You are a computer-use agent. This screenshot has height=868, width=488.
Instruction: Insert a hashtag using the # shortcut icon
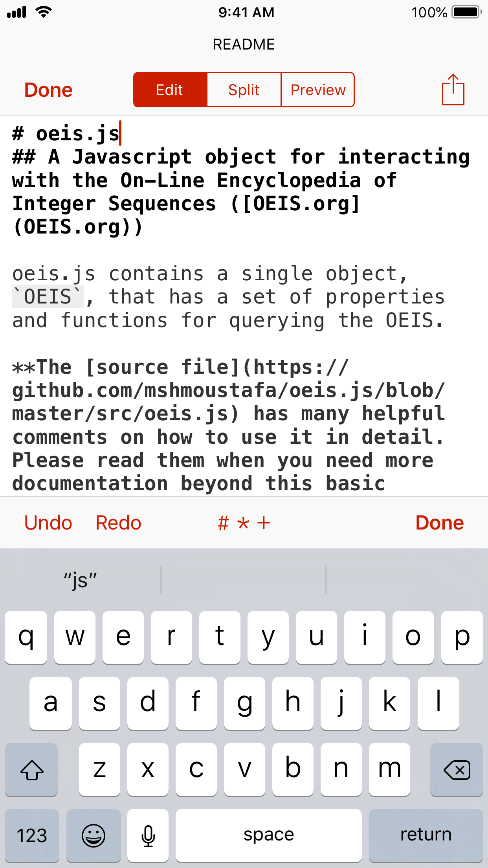click(x=222, y=522)
